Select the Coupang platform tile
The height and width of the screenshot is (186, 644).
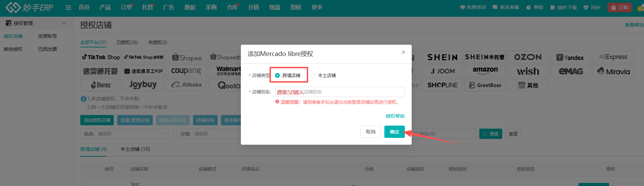(186, 71)
